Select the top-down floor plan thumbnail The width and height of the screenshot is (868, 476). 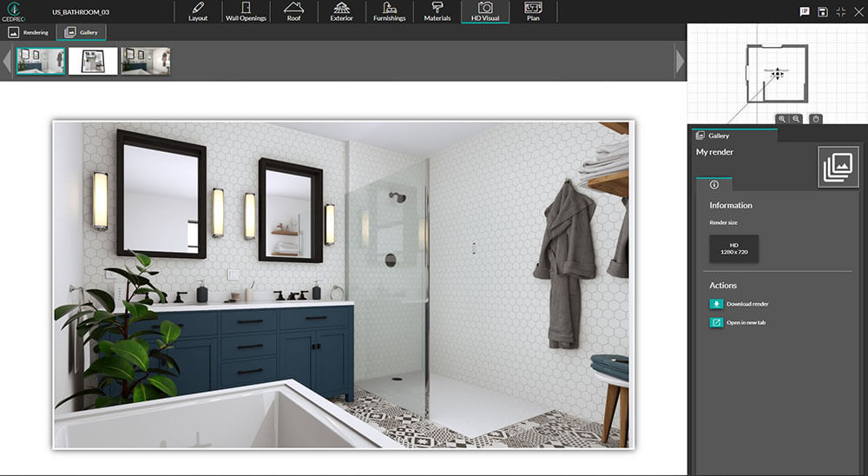(93, 61)
